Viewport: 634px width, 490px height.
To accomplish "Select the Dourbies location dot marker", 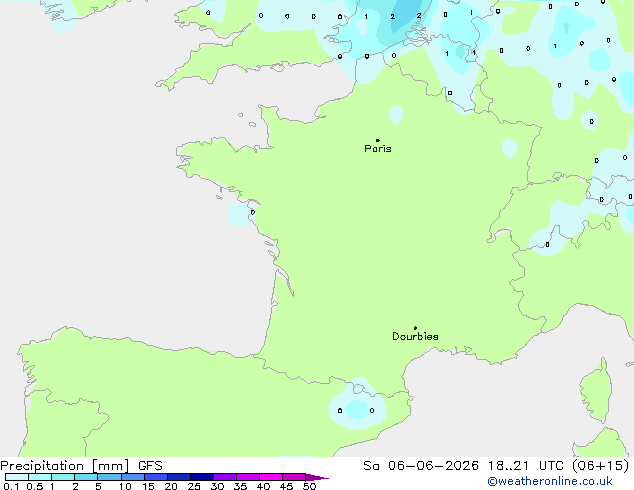I will 415,328.
